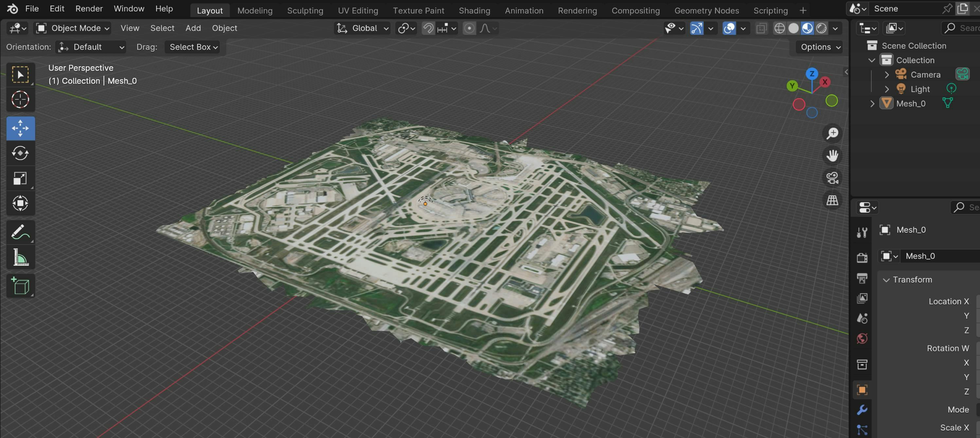Image resolution: width=980 pixels, height=438 pixels.
Task: Switch to orthographic grid view icon
Action: (832, 201)
